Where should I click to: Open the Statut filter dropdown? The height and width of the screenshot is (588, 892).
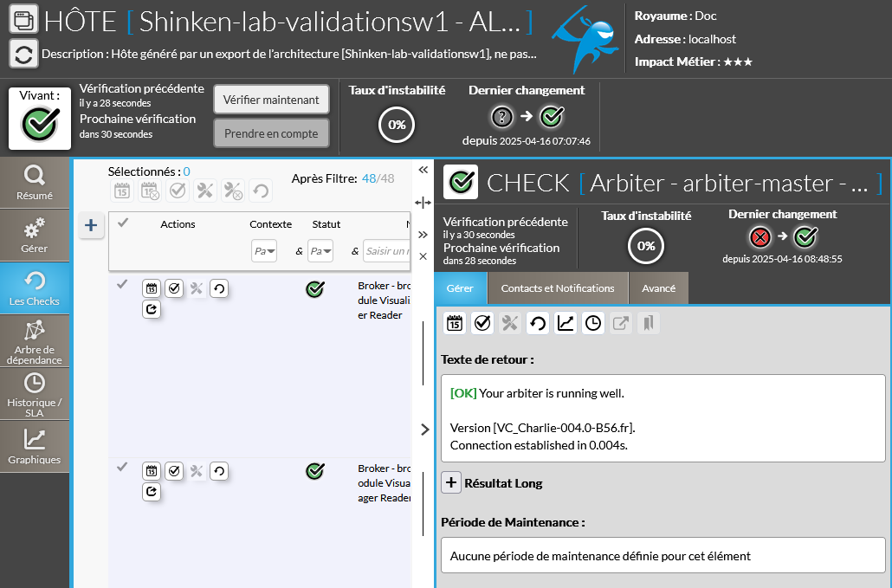(x=320, y=251)
